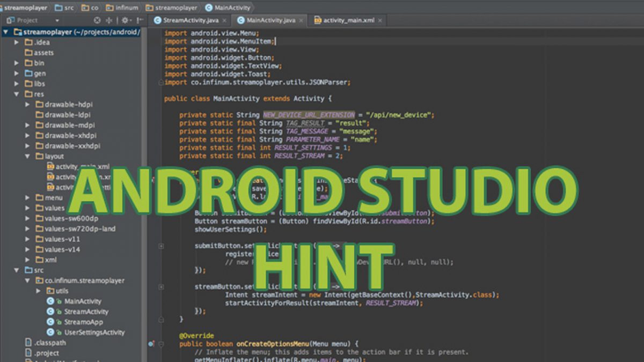This screenshot has width=644, height=362.
Task: Collapse the res folder in the project tree
Action: click(x=15, y=94)
